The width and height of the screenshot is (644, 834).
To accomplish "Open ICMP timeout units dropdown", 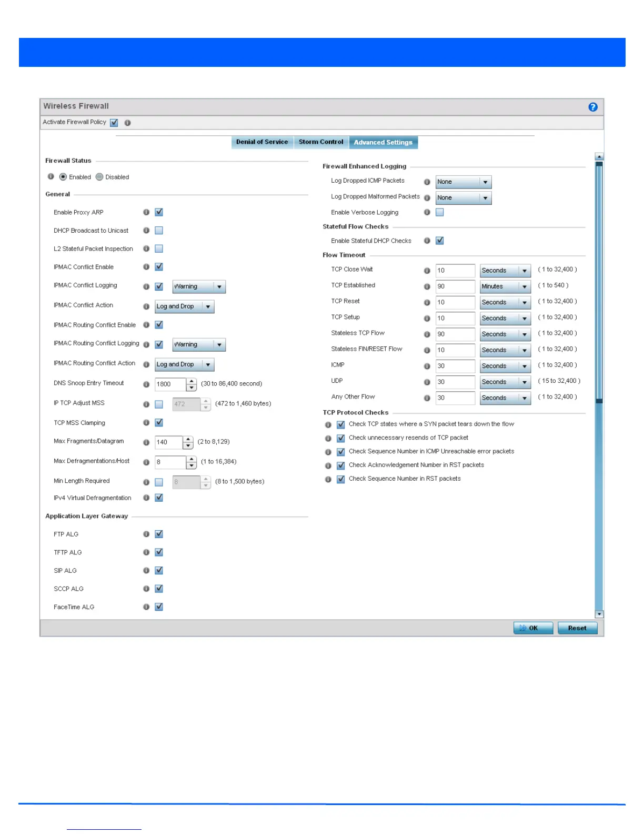I will tap(505, 366).
